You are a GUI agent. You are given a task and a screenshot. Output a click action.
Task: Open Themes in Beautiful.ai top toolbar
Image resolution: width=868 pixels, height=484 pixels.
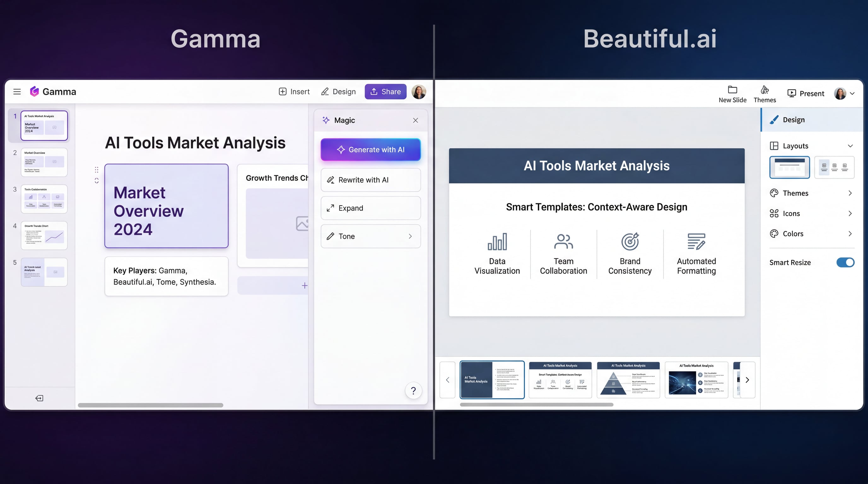click(x=765, y=94)
